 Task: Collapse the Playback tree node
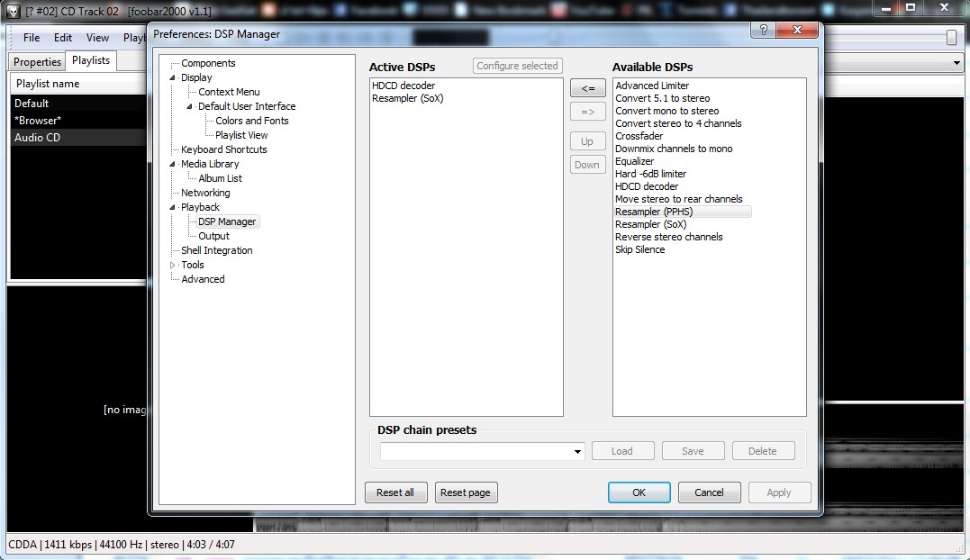click(173, 207)
